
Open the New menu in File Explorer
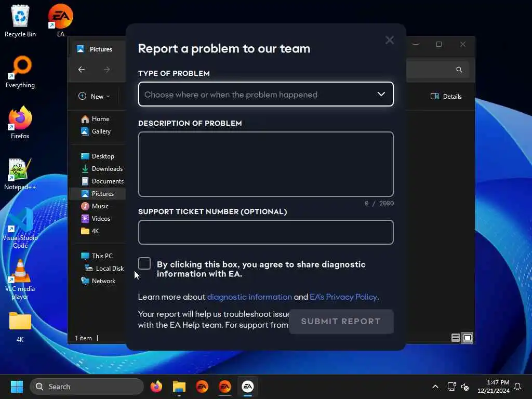click(94, 96)
